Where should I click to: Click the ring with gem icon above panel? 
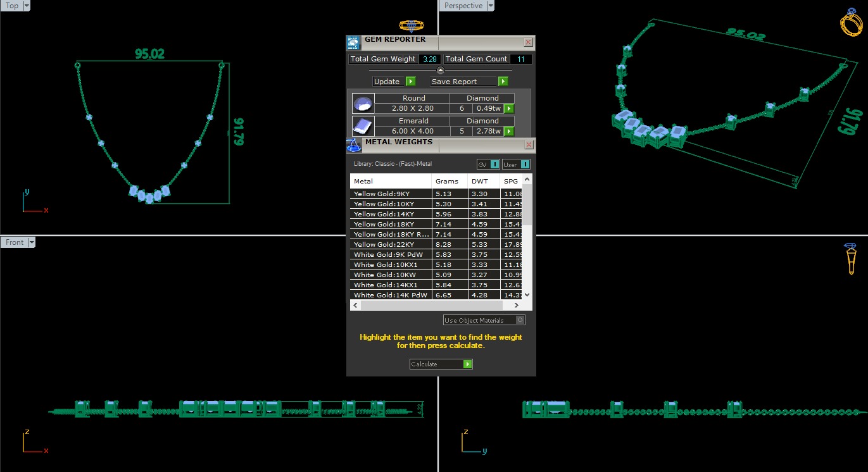(x=411, y=26)
